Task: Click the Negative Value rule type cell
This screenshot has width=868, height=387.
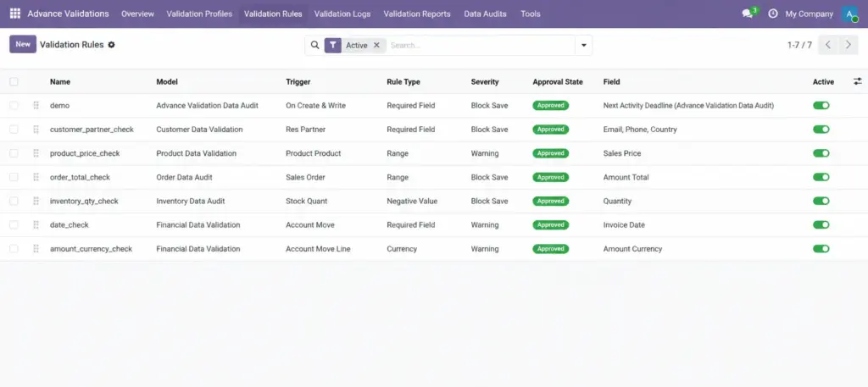Action: pos(412,202)
